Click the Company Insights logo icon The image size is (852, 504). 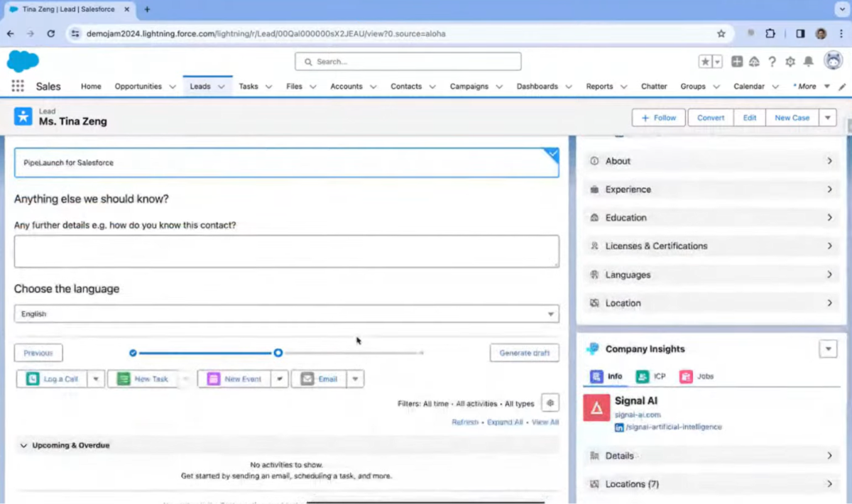[x=593, y=349]
